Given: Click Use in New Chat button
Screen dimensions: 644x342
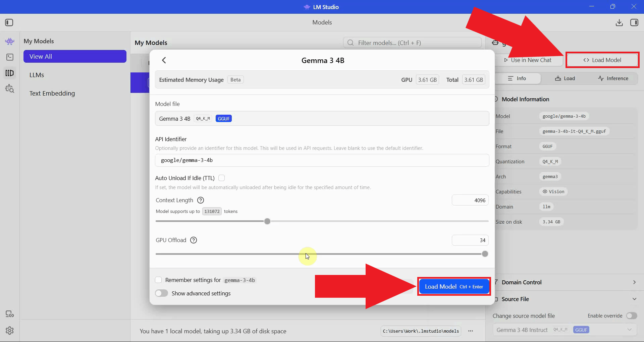Looking at the screenshot, I should 528,60.
